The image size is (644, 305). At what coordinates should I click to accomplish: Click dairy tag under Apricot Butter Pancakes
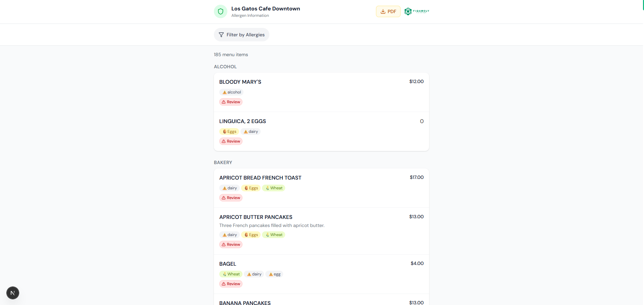(x=229, y=235)
